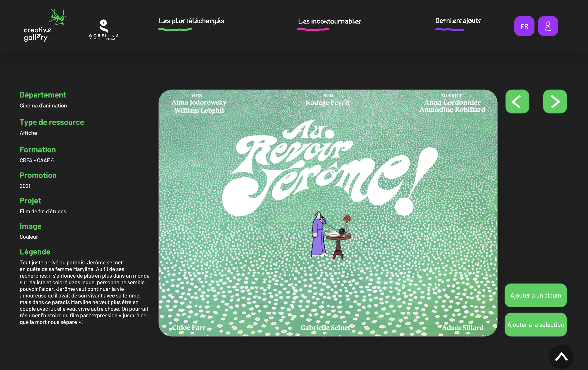Click Ajouter à un album button
The width and height of the screenshot is (588, 370).
536,295
